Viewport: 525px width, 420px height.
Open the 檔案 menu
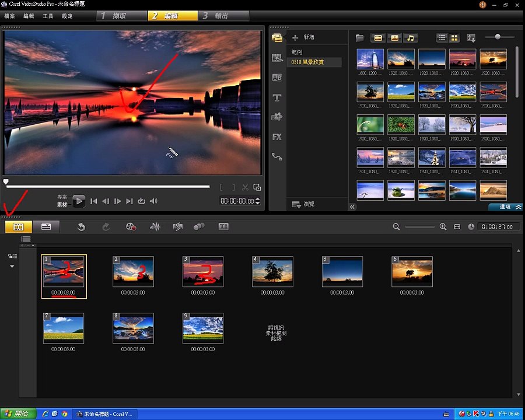point(10,16)
